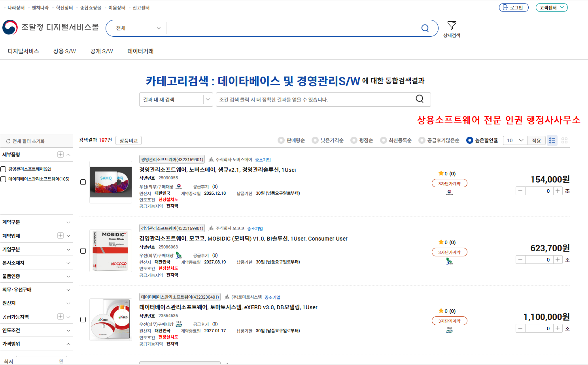588x365 pixels.
Task: Expand the 물품인증 filter section
Action: [36, 276]
